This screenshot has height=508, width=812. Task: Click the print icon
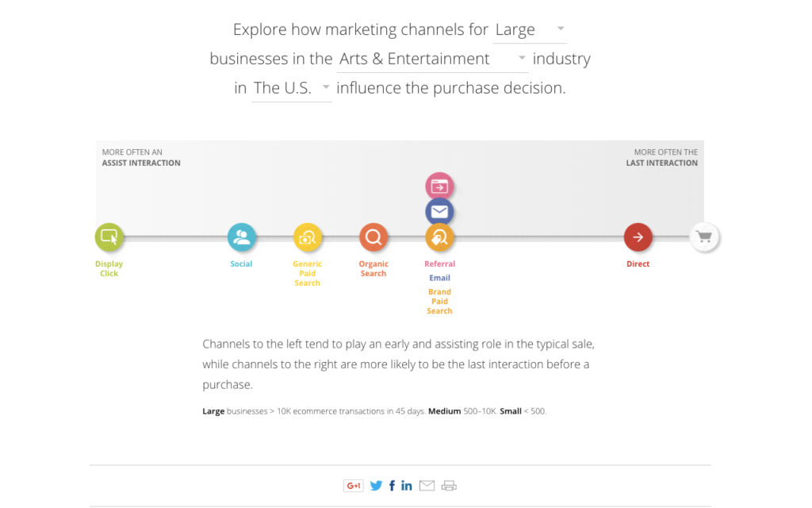point(448,485)
